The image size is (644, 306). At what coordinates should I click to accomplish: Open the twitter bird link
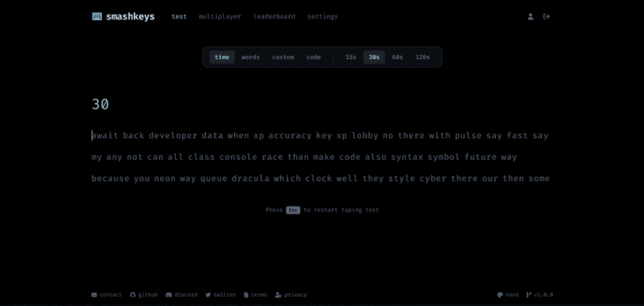coord(221,294)
